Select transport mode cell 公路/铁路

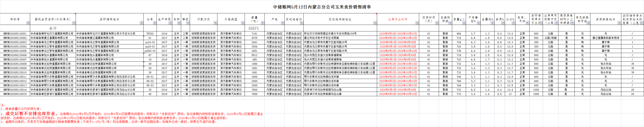pos(551,38)
